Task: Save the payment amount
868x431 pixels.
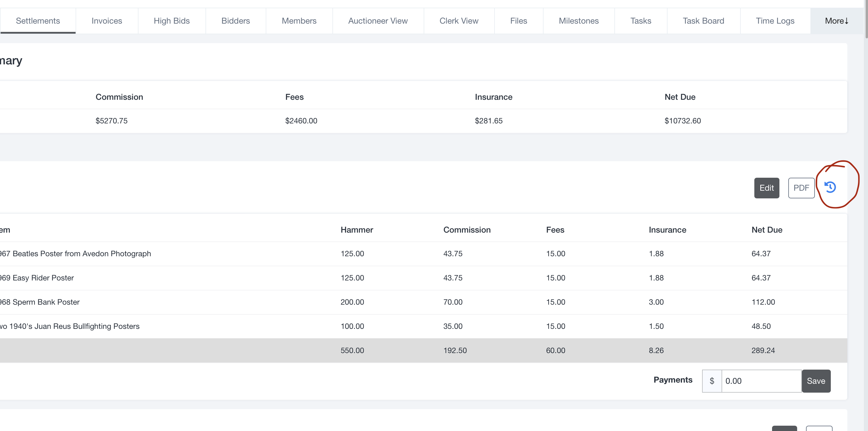Action: coord(816,381)
